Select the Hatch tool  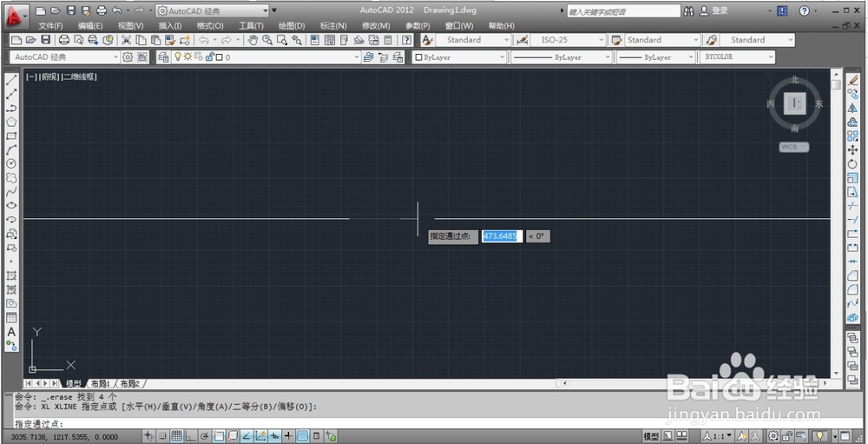click(x=11, y=275)
